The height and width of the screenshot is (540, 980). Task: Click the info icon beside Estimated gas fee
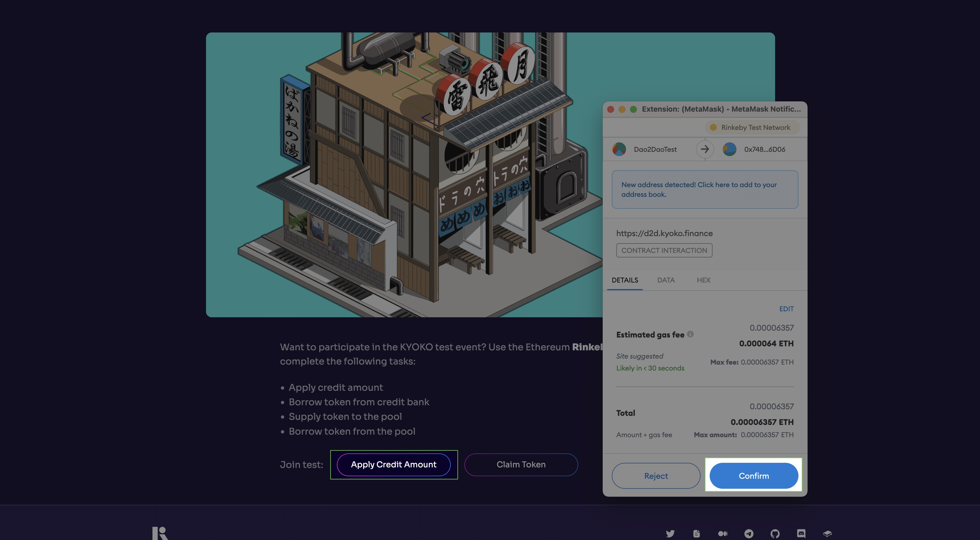[x=690, y=334]
